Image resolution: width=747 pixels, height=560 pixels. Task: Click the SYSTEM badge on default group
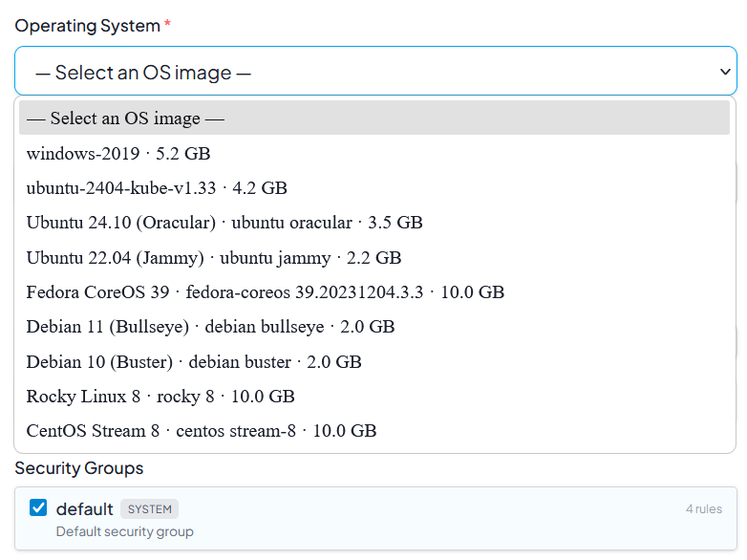coord(150,509)
